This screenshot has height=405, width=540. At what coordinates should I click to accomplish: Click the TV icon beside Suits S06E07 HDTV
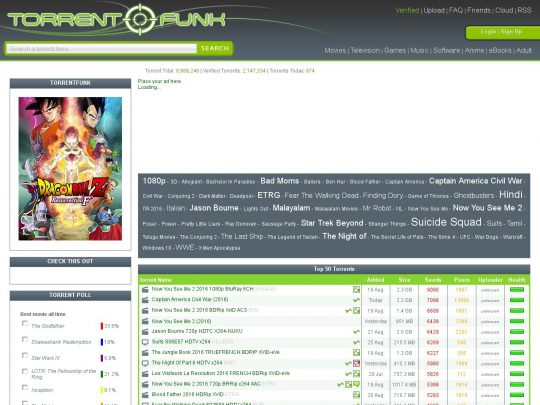coord(145,342)
